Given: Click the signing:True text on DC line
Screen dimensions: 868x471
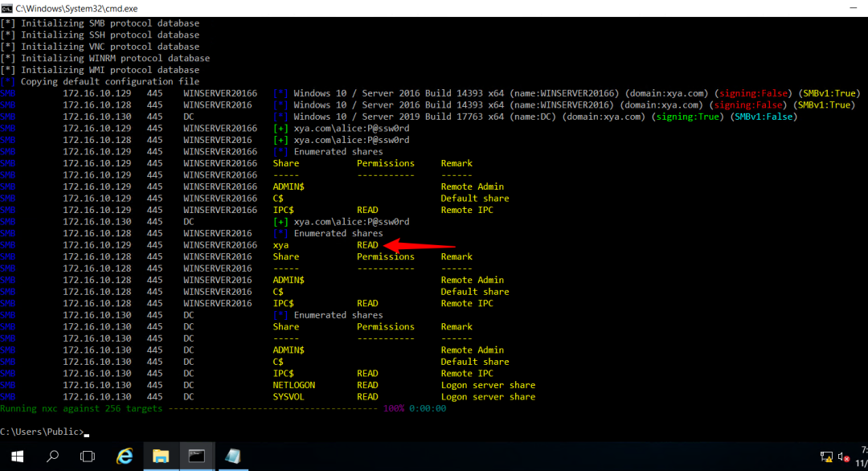Looking at the screenshot, I should point(687,117).
